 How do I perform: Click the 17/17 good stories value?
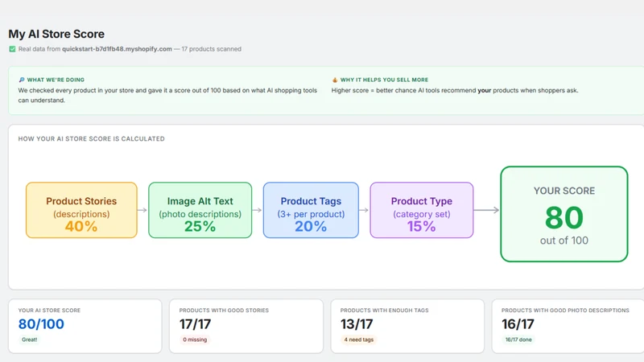[x=195, y=324]
